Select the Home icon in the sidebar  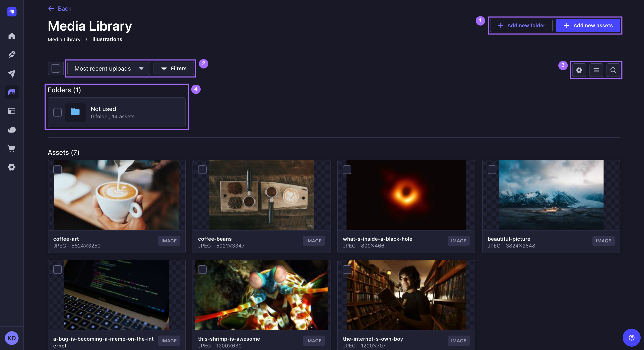pyautogui.click(x=12, y=36)
